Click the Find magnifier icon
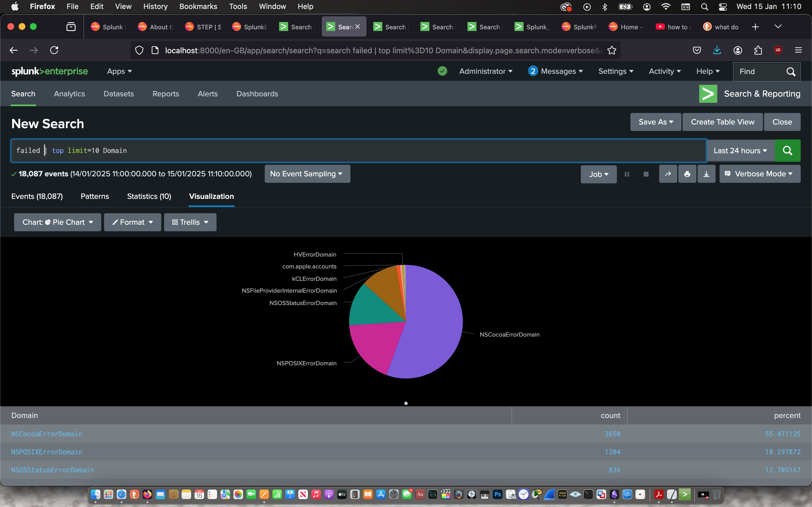Image resolution: width=812 pixels, height=507 pixels. (x=791, y=72)
